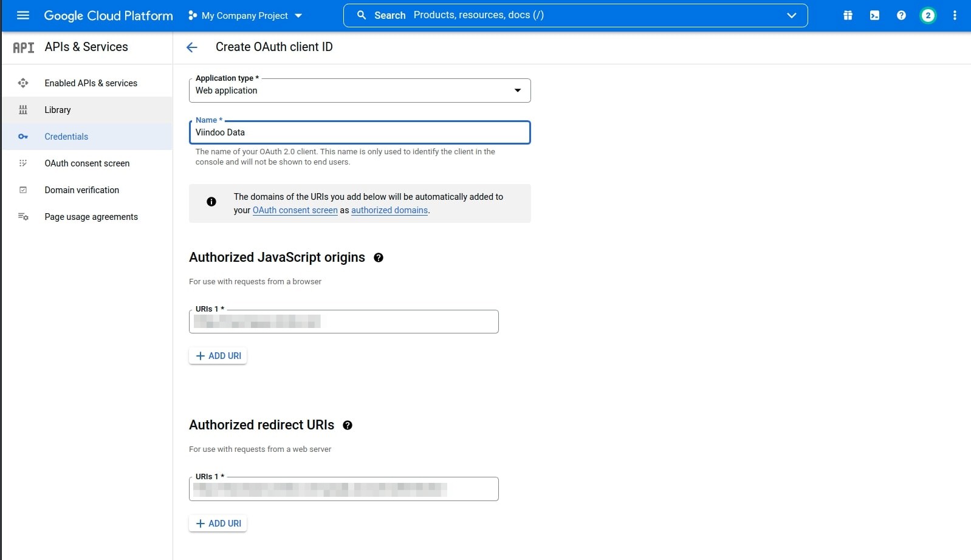The width and height of the screenshot is (971, 560).
Task: Open the help question mark icon in header
Action: point(901,15)
